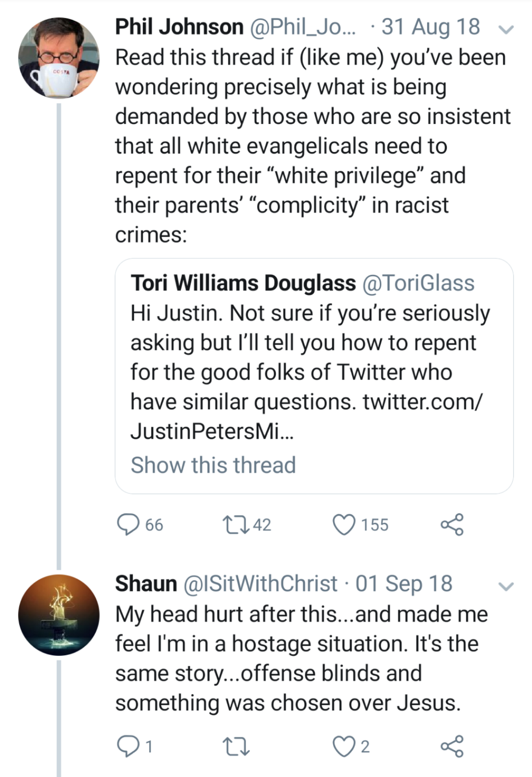Share Shaun's tweet
Image resolution: width=532 pixels, height=777 pixels.
tap(452, 746)
